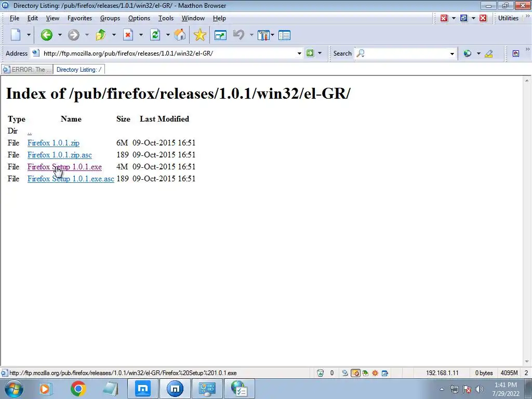Click the grey Forward arrow button
Screen dimensions: 532x399
(x=73, y=35)
